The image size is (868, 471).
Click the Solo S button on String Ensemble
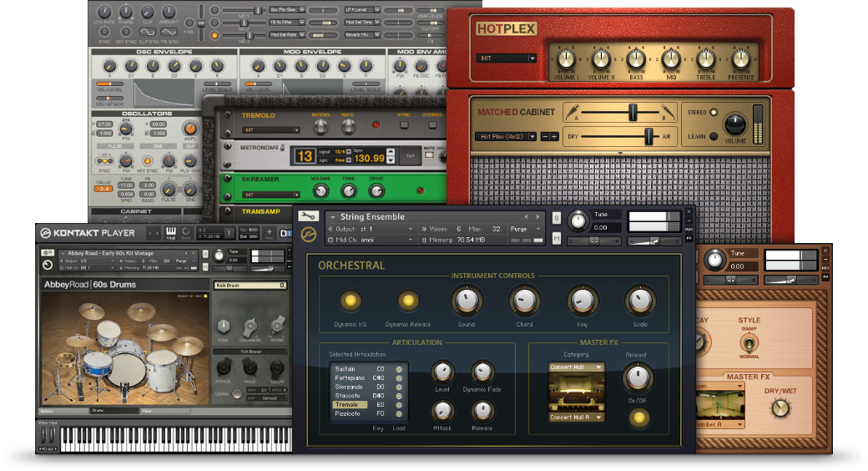(x=558, y=218)
